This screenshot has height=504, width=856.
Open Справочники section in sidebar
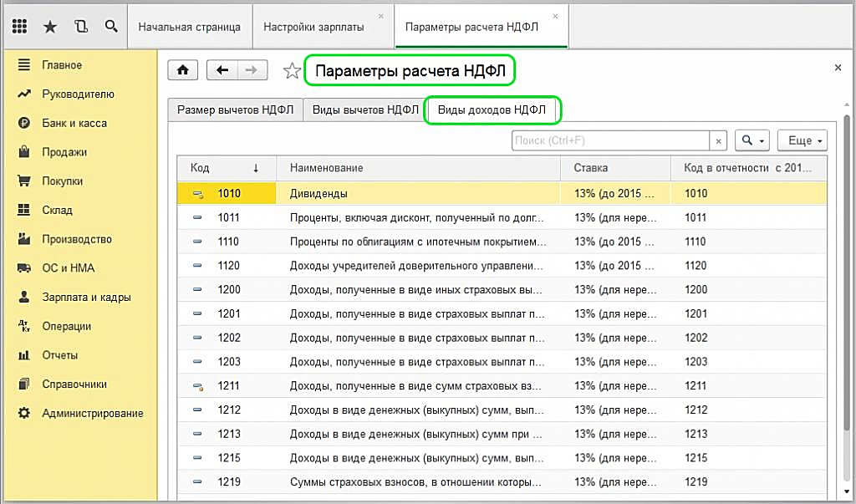coord(74,384)
